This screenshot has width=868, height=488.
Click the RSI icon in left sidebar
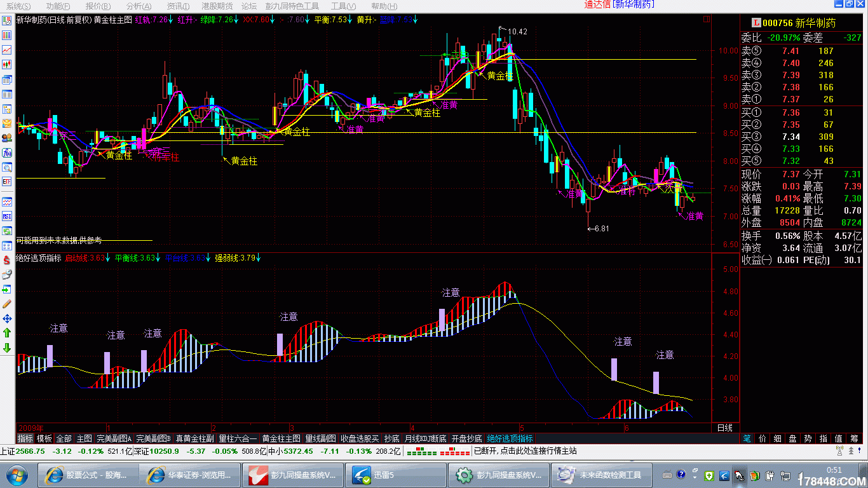pos(7,217)
